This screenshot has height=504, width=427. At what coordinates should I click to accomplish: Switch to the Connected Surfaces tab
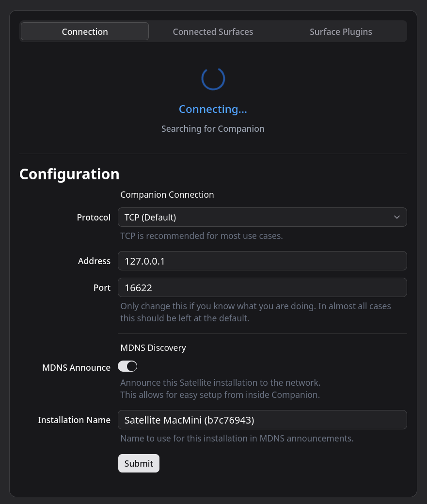click(x=213, y=31)
